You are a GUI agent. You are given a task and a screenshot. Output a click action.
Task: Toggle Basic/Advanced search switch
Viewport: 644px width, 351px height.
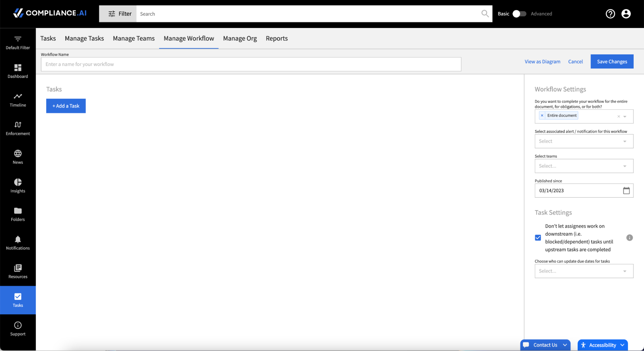tap(519, 14)
